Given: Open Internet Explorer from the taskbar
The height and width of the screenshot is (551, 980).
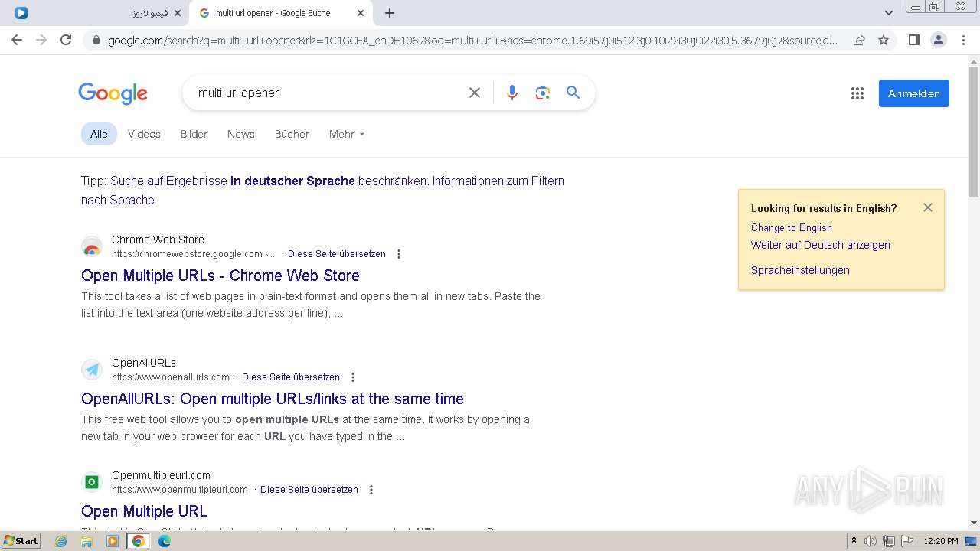Looking at the screenshot, I should (x=61, y=541).
